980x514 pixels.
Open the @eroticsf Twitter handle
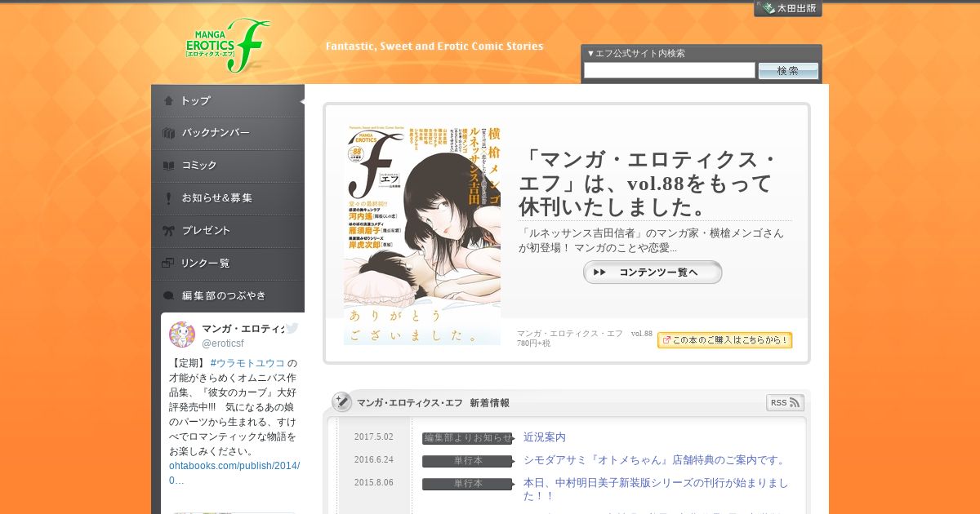(223, 343)
